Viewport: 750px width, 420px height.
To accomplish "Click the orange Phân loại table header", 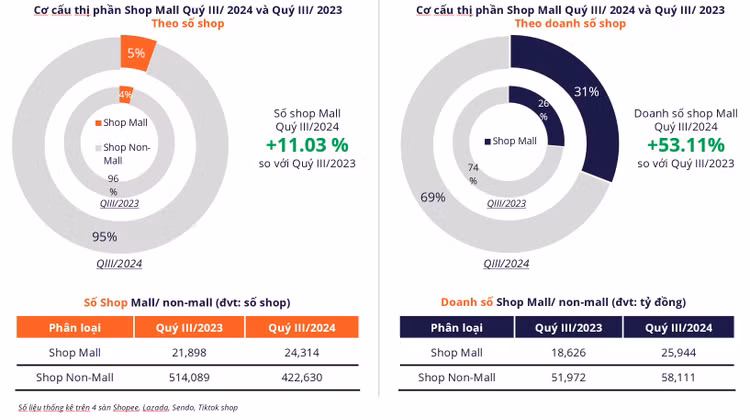I will click(77, 328).
